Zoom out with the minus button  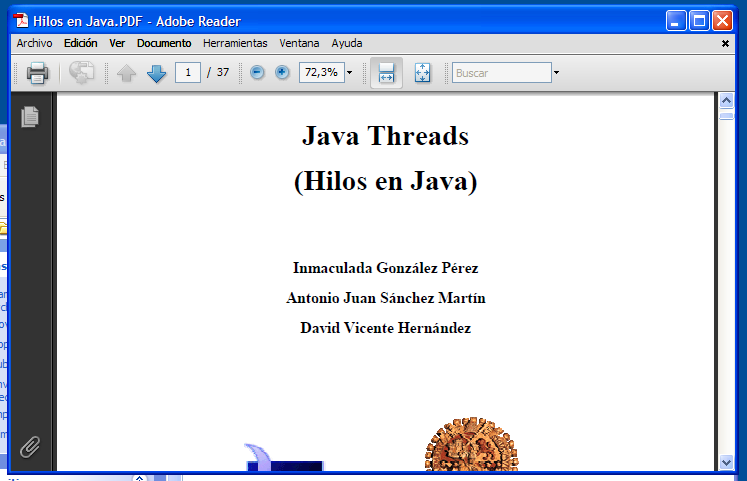click(257, 72)
